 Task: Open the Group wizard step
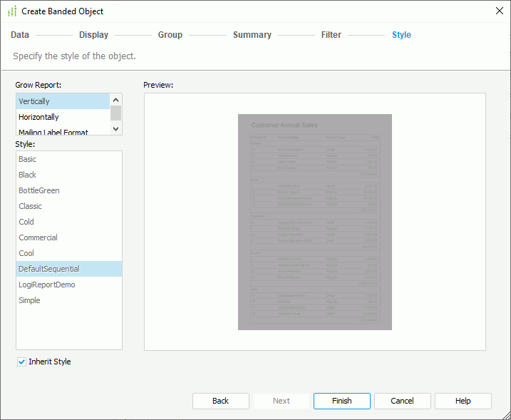coord(170,35)
